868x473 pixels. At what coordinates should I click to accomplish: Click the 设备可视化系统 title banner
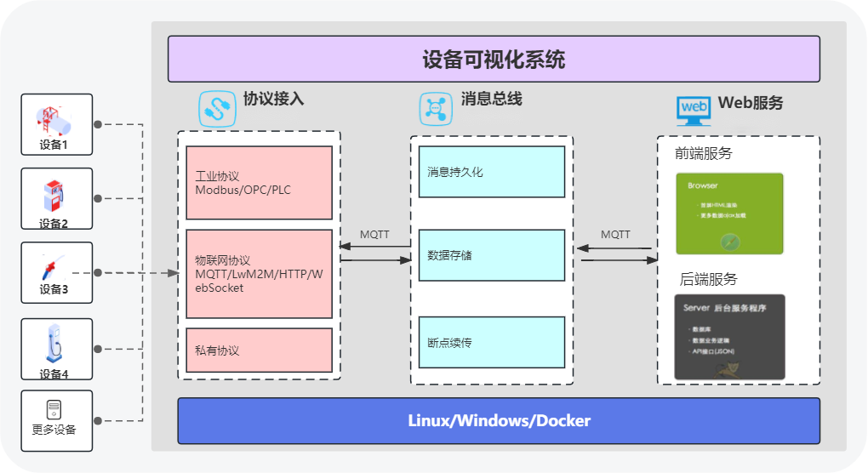[x=494, y=59]
